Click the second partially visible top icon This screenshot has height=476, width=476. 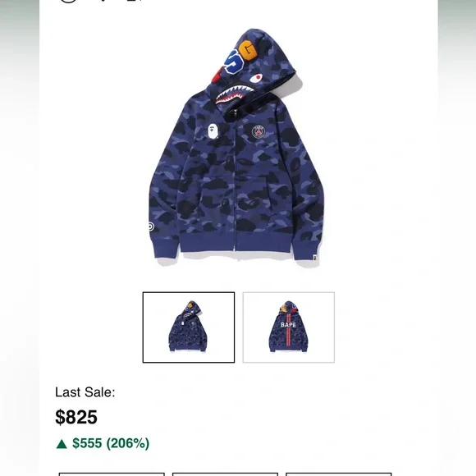coord(103,1)
